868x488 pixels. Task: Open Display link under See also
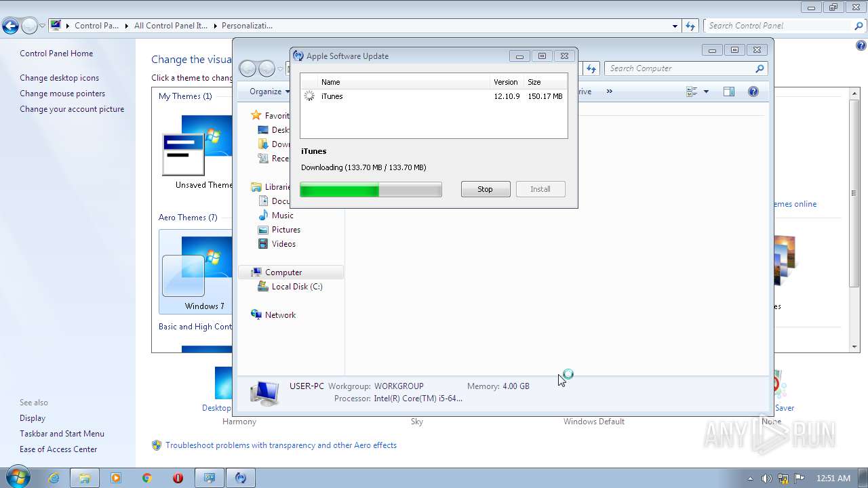[x=33, y=418]
